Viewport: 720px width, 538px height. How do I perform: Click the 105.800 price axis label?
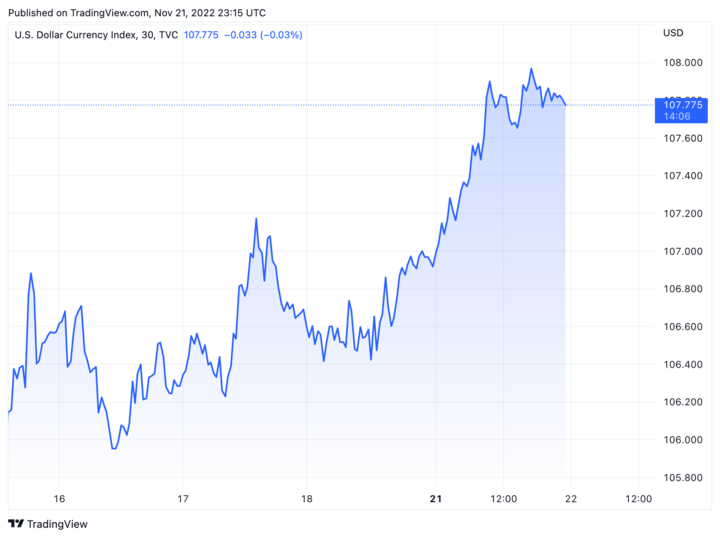tap(683, 477)
